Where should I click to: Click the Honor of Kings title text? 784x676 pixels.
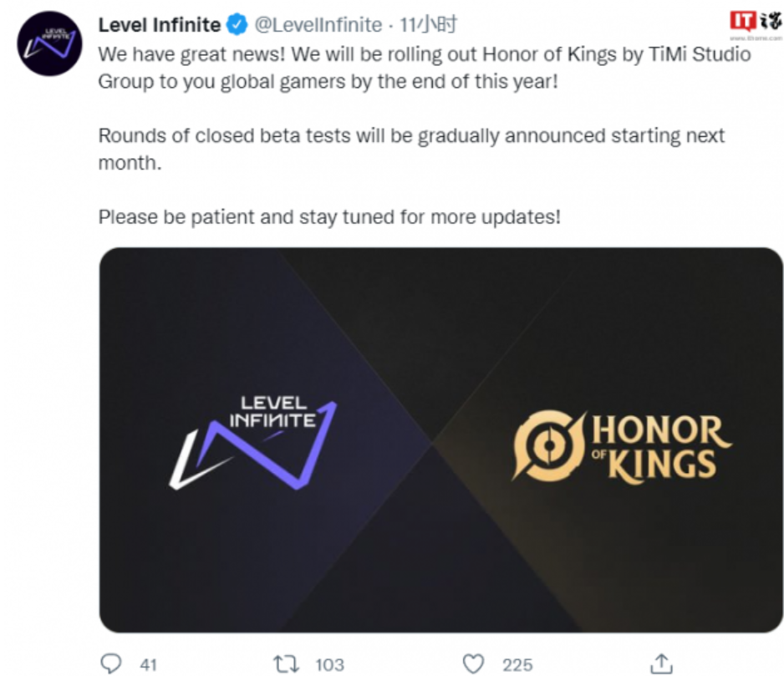pyautogui.click(x=660, y=448)
